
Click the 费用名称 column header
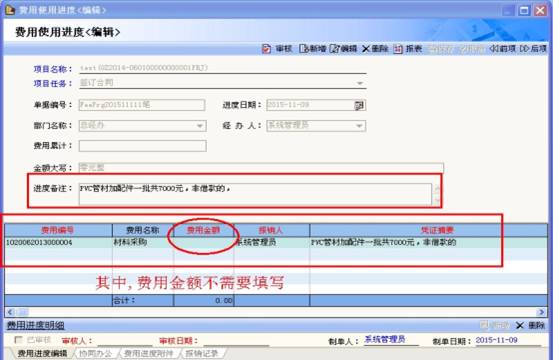tap(143, 230)
